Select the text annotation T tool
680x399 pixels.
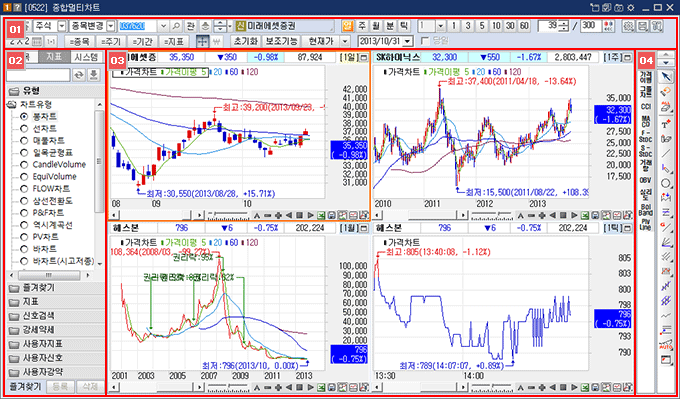coord(665,123)
